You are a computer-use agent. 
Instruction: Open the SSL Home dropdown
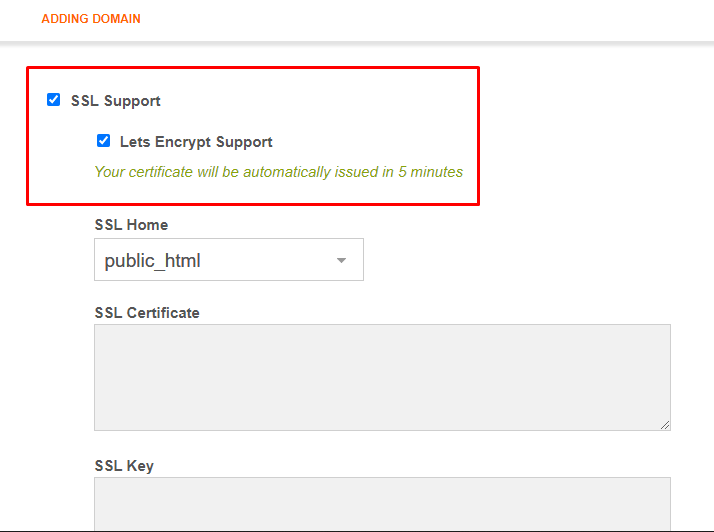click(229, 260)
